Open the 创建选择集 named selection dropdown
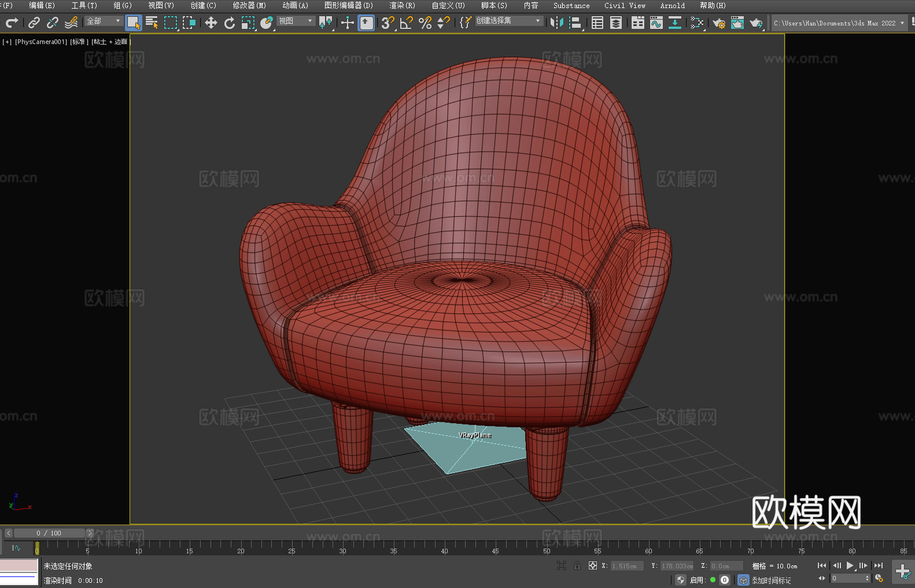The width and height of the screenshot is (915, 588). point(508,21)
